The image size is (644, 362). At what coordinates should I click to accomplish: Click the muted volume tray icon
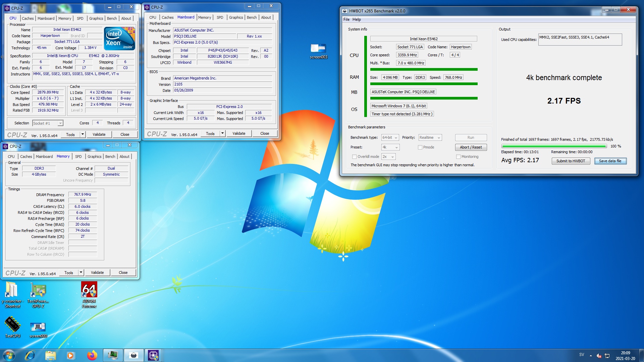[x=599, y=356]
